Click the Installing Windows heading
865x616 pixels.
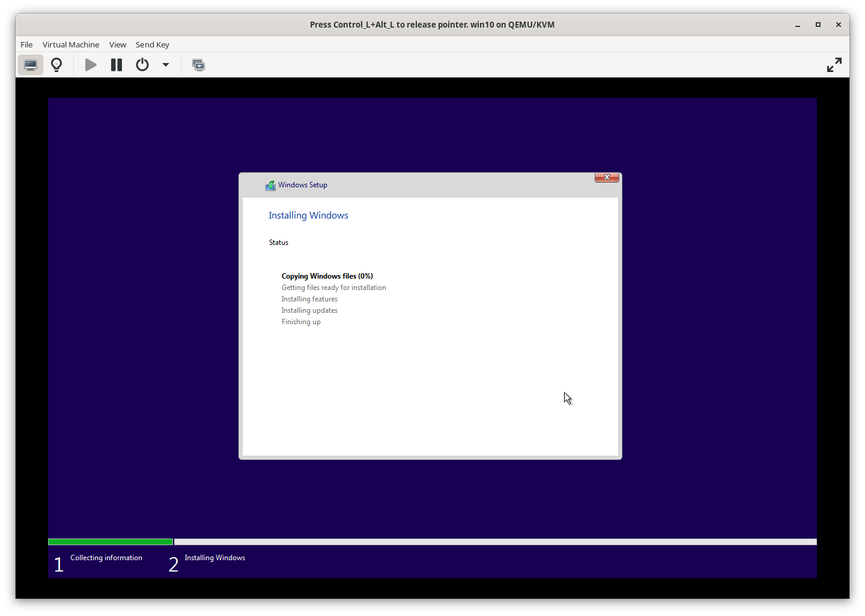(x=308, y=216)
